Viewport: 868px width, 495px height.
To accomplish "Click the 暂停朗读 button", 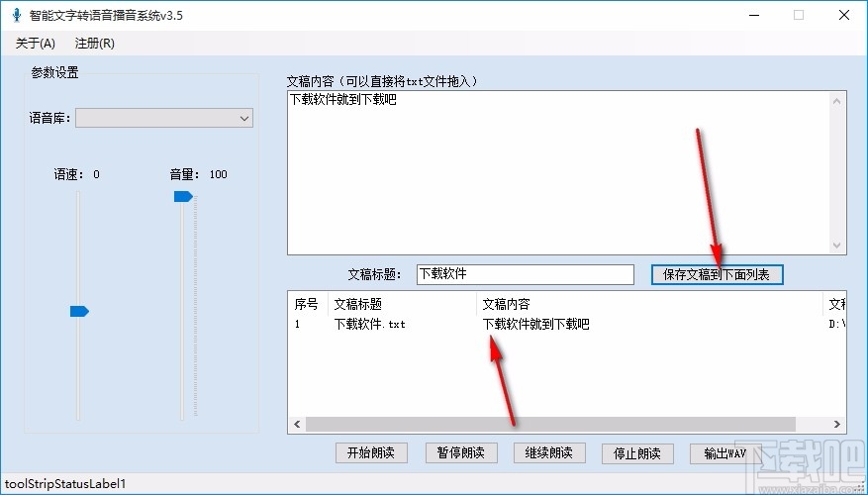I will coord(460,452).
